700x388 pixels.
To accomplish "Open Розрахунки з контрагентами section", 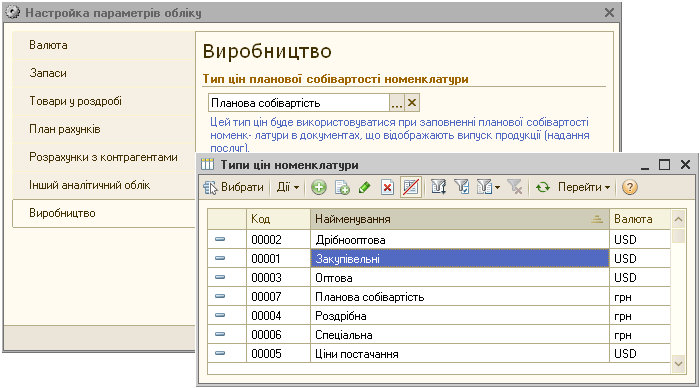I will coord(104,157).
